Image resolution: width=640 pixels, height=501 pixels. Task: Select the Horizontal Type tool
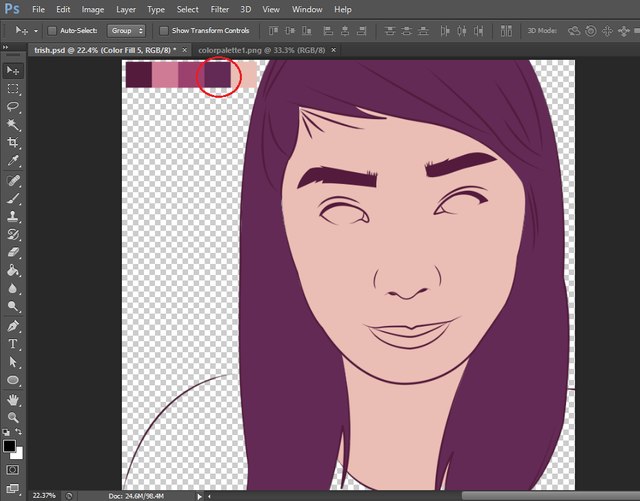(14, 344)
